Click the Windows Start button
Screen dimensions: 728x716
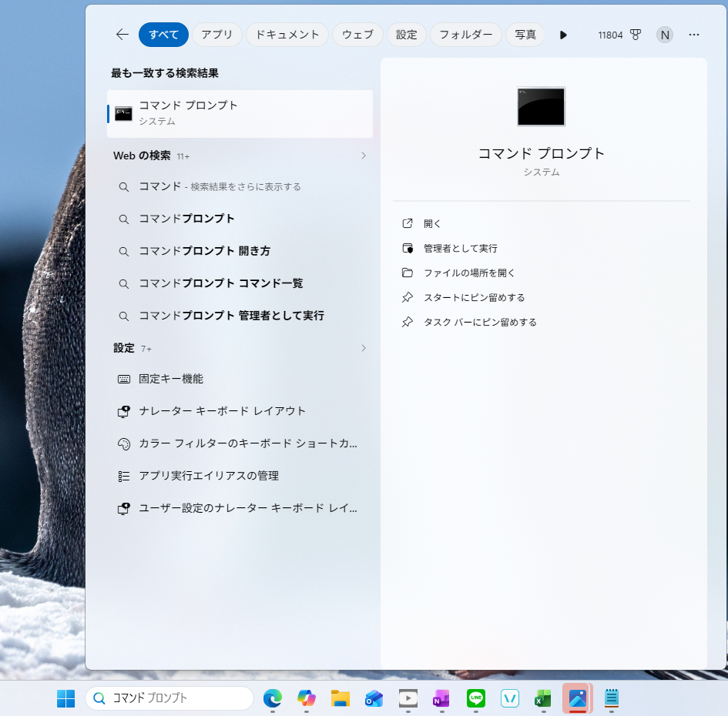[65, 698]
